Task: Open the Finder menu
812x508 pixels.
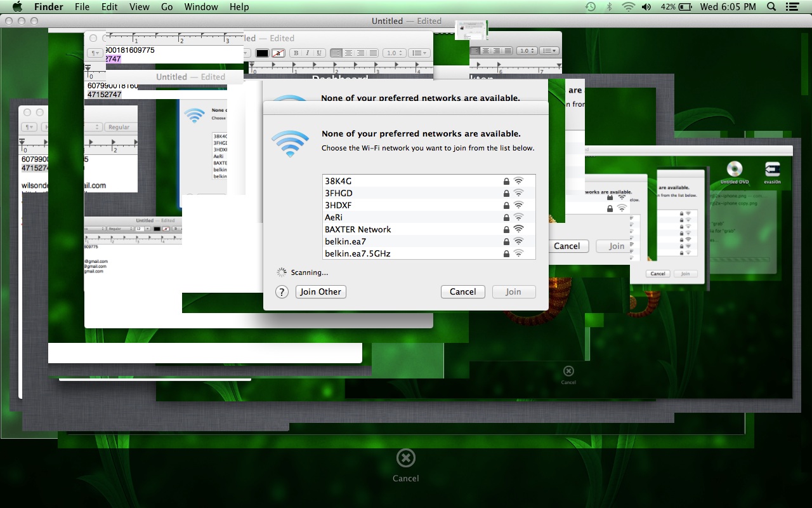Action: pos(48,7)
